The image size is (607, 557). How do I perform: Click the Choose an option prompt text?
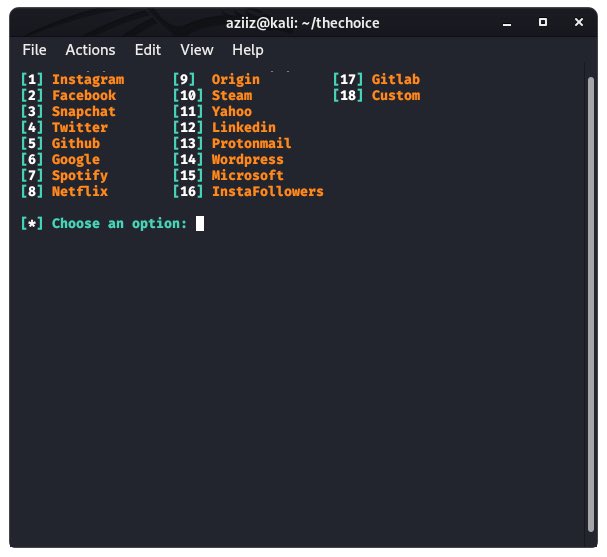120,224
